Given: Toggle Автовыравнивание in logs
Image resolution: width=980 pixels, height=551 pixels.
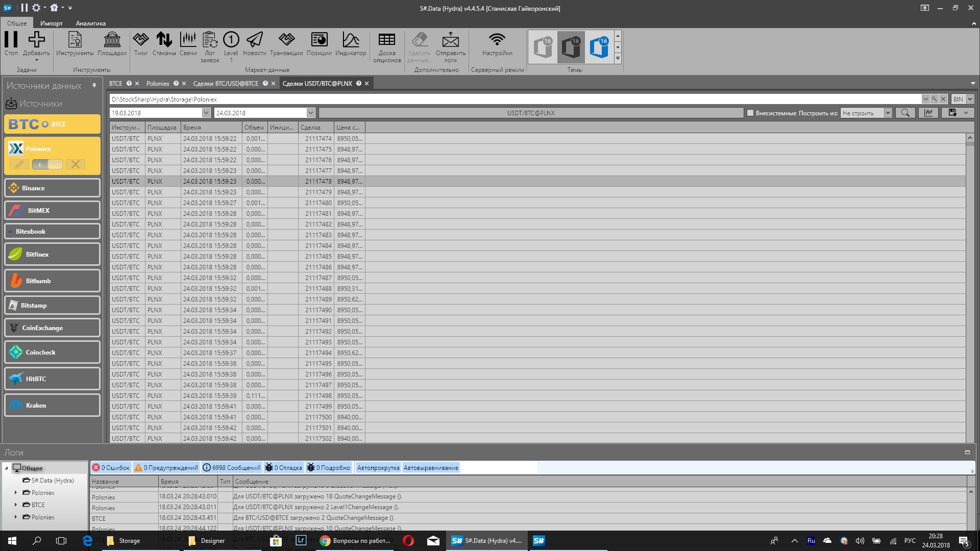Looking at the screenshot, I should pyautogui.click(x=431, y=467).
